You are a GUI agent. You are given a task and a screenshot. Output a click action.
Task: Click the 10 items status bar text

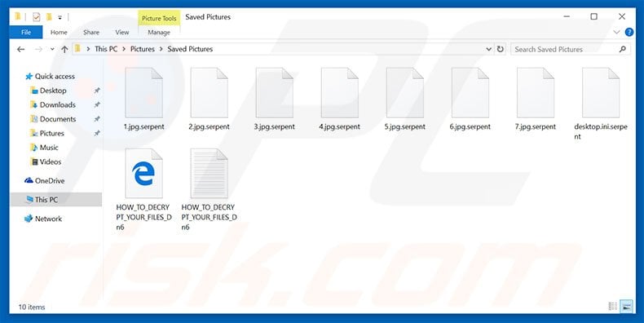tap(32, 307)
